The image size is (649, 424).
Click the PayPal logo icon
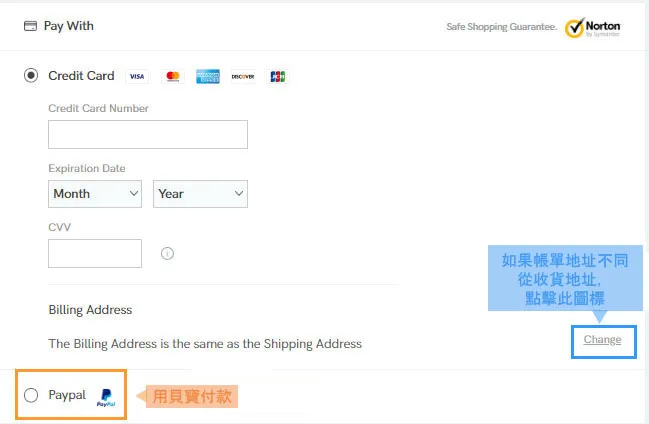[106, 398]
